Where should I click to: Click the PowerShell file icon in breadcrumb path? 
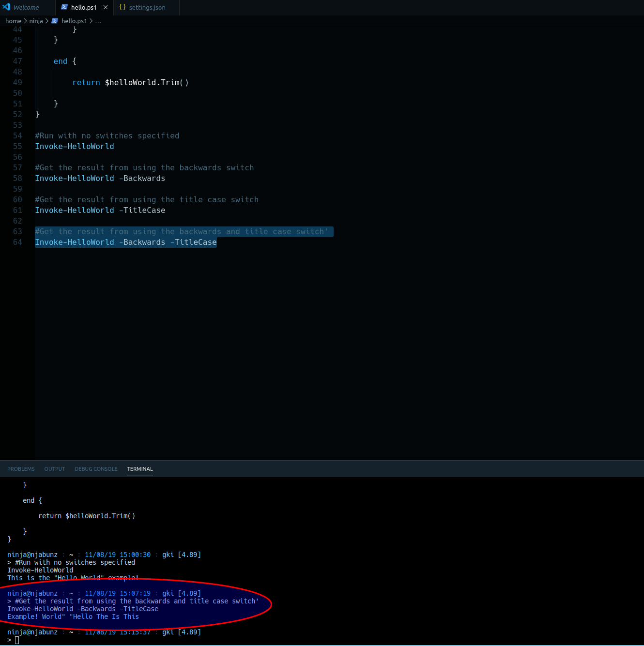click(x=55, y=21)
